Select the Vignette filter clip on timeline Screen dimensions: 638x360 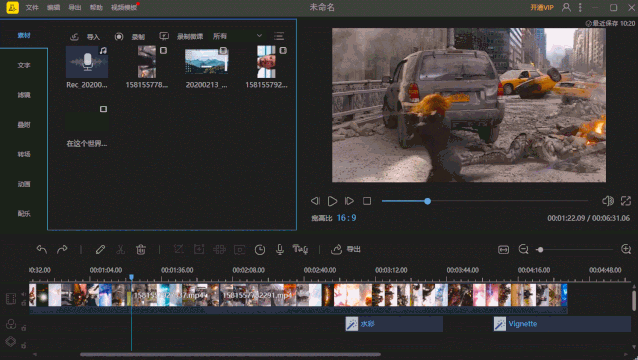click(562, 324)
